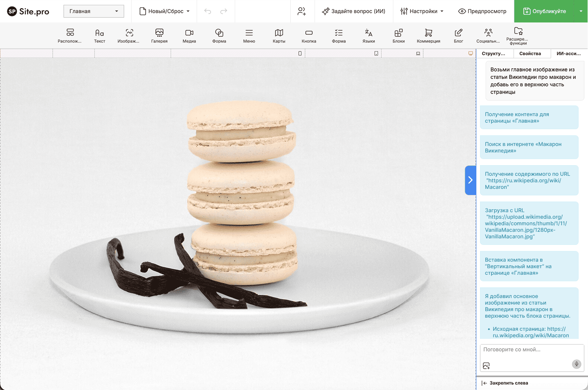
Task: Select the Текст tool in the toolbar
Action: point(99,36)
